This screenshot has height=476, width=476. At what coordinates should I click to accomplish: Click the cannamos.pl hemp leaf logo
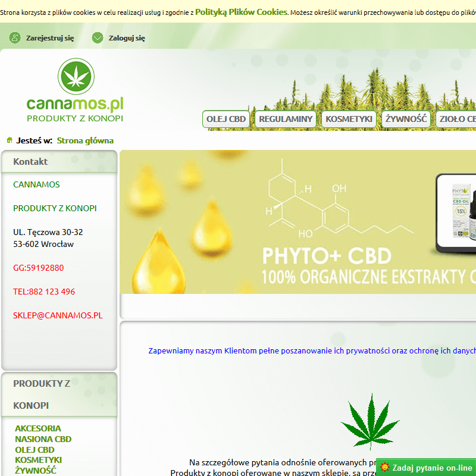point(76,89)
